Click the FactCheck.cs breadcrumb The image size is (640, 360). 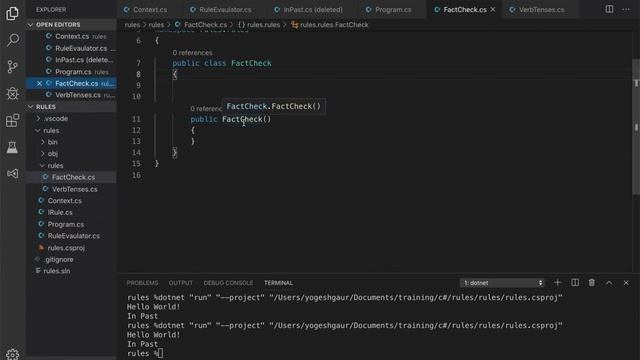pyautogui.click(x=200, y=25)
